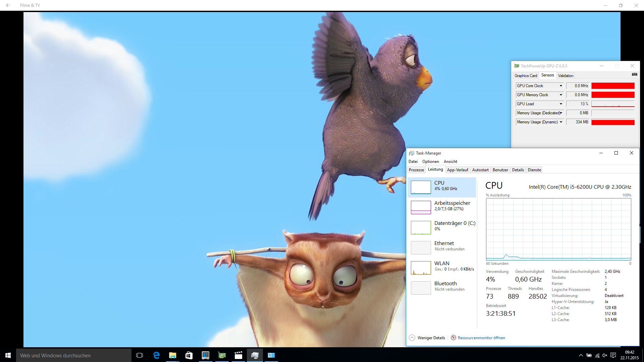Open Task View from the taskbar
The width and height of the screenshot is (644, 362).
coord(140,355)
